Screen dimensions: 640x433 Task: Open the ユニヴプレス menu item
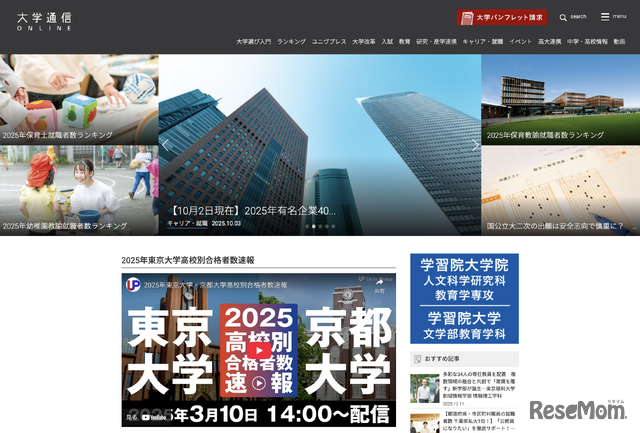tap(329, 42)
